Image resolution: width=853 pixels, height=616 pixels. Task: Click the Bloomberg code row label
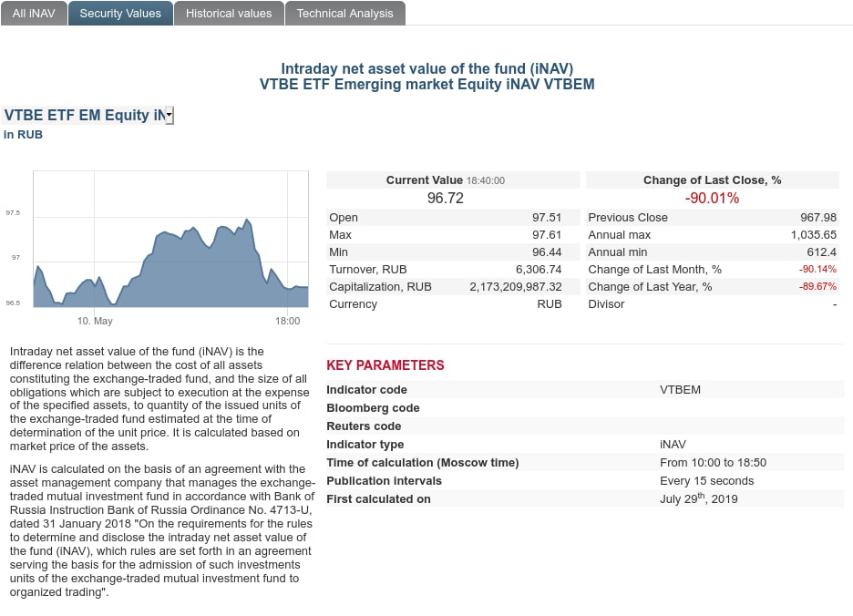pyautogui.click(x=373, y=408)
